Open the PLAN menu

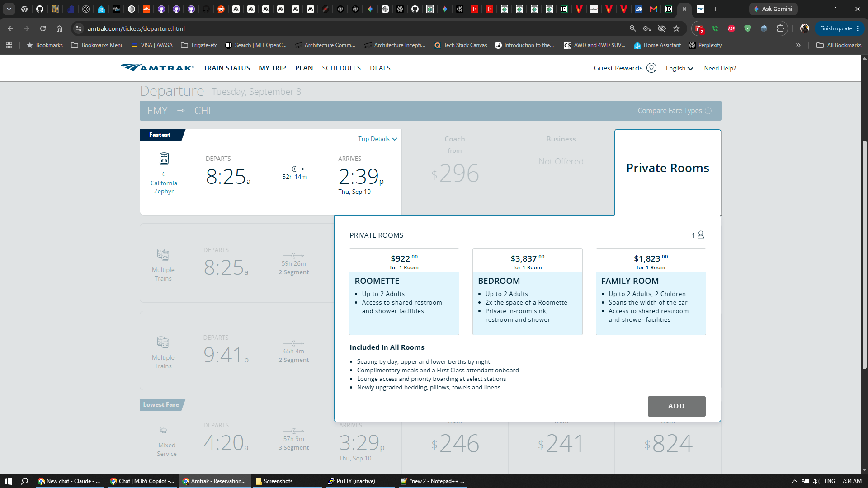click(x=304, y=68)
